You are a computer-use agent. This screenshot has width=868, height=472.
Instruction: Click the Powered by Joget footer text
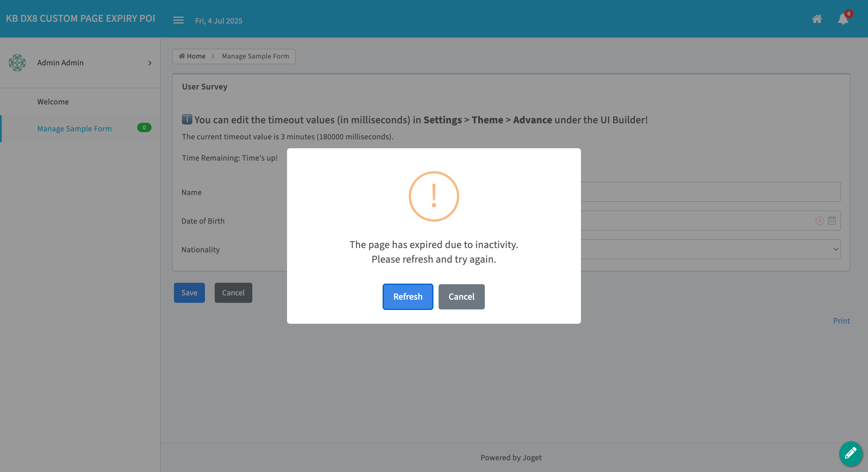tap(511, 458)
